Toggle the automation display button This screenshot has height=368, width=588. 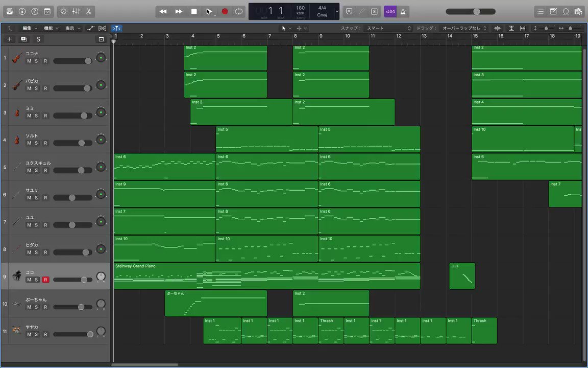point(91,28)
